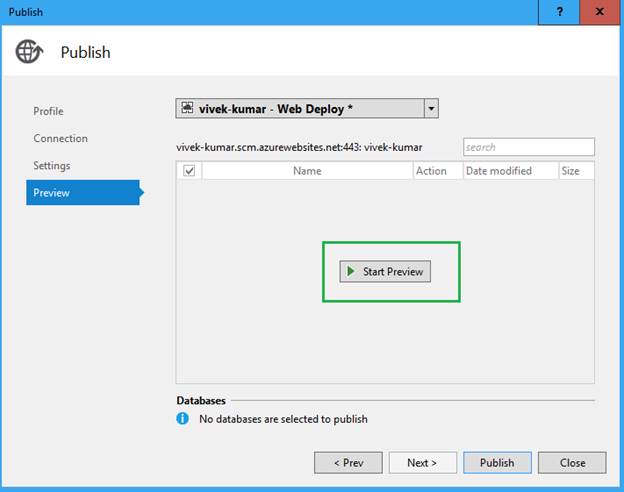The height and width of the screenshot is (492, 624).
Task: Select the 'vivek-kumar - Web Deploy' profile text
Action: tap(275, 109)
